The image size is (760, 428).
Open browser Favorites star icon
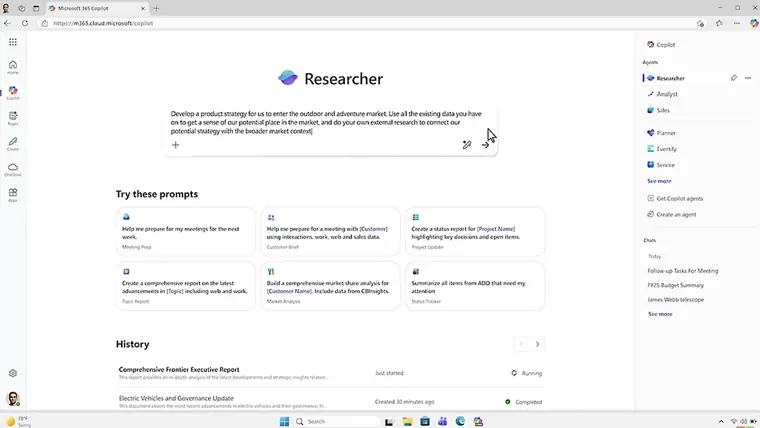click(x=719, y=23)
